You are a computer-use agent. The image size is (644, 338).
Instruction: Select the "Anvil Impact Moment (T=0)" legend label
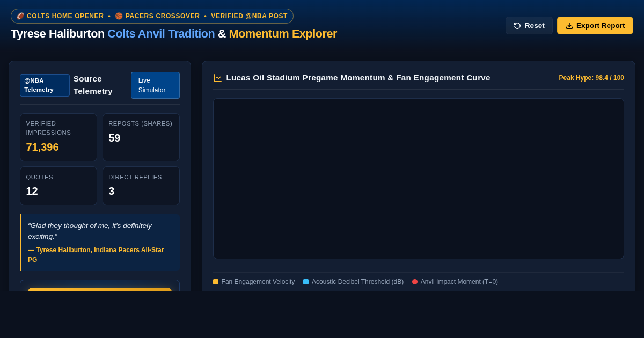coord(459,282)
